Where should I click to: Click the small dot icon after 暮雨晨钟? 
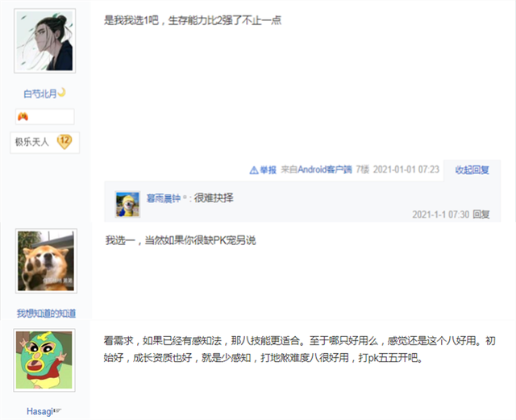point(185,198)
